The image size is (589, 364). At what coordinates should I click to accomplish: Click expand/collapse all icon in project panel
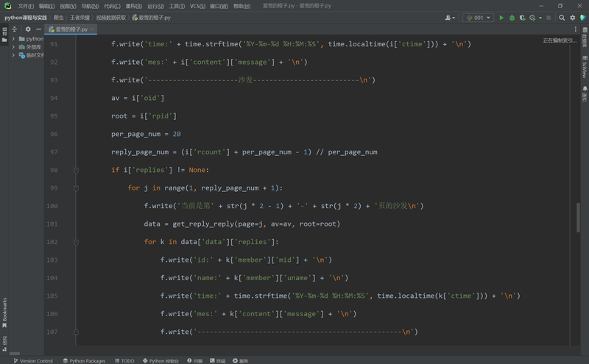pos(15,29)
